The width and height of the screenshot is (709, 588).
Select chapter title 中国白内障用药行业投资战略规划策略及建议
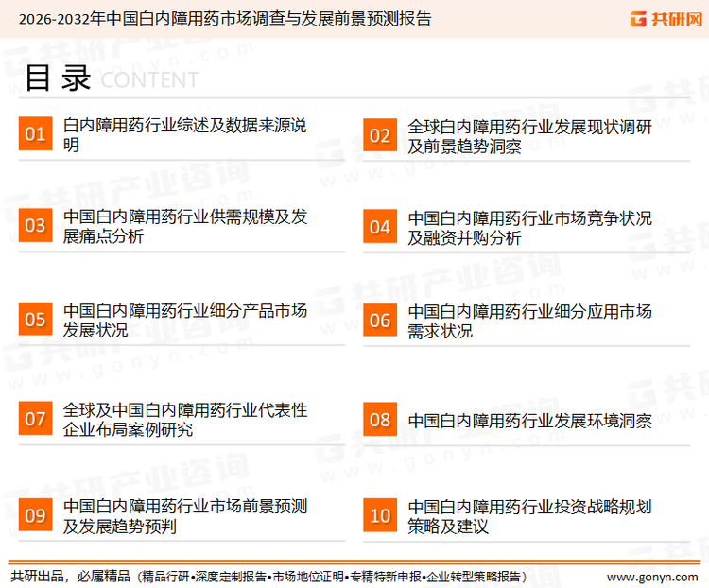(x=529, y=516)
